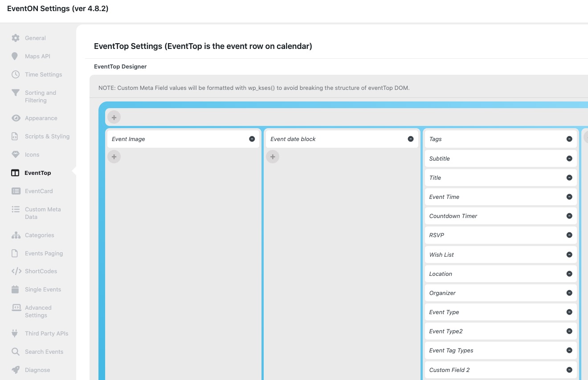
Task: Click the columns icon for EventTop
Action: click(15, 173)
